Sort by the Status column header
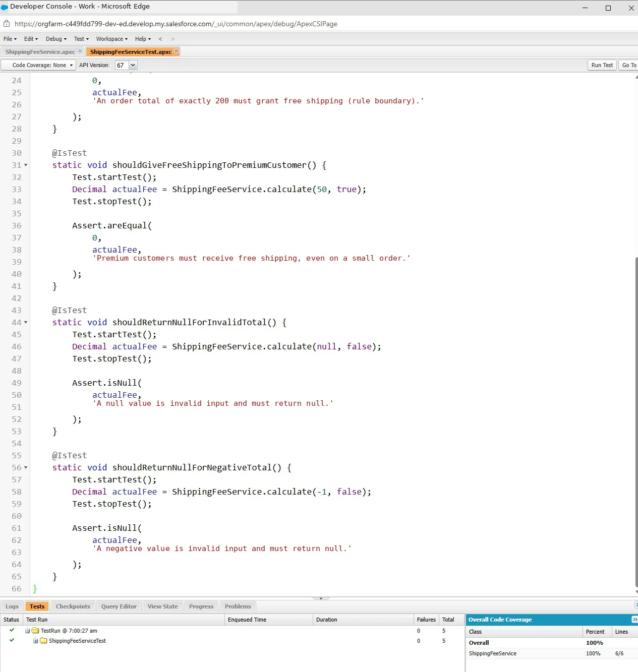Viewport: 638px width, 672px height. click(x=11, y=620)
